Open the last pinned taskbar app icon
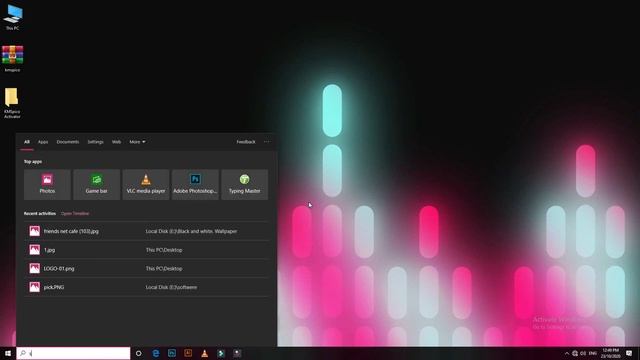Viewport: 640px width, 360px height. tap(237, 353)
